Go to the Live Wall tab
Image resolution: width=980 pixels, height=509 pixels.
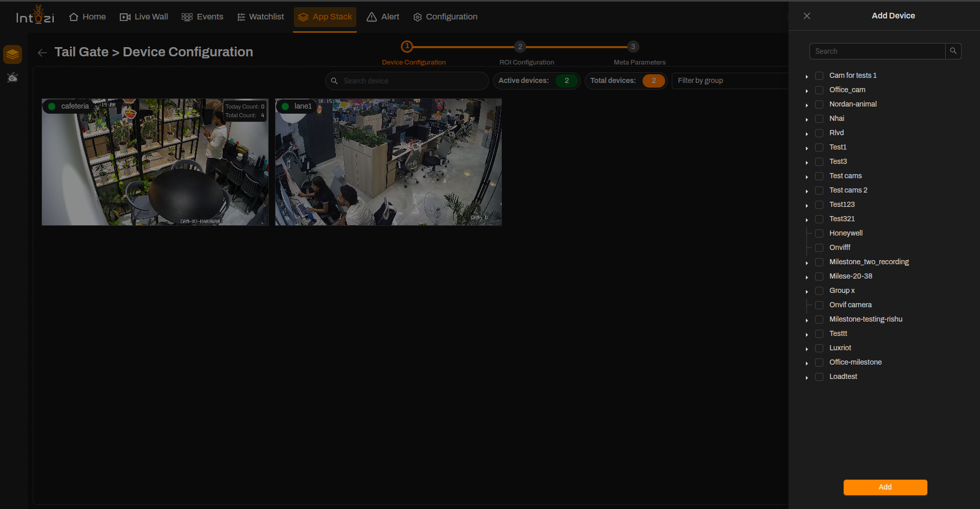pyautogui.click(x=144, y=17)
